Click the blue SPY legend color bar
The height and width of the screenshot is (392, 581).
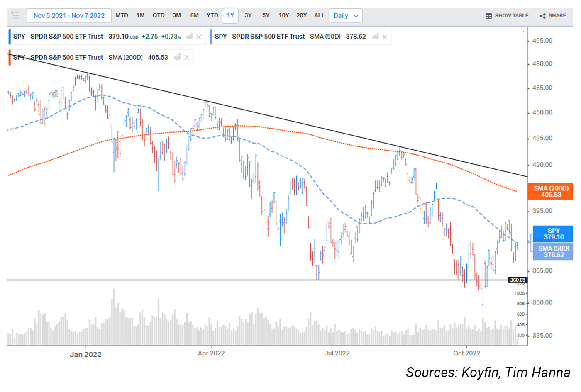coord(10,37)
